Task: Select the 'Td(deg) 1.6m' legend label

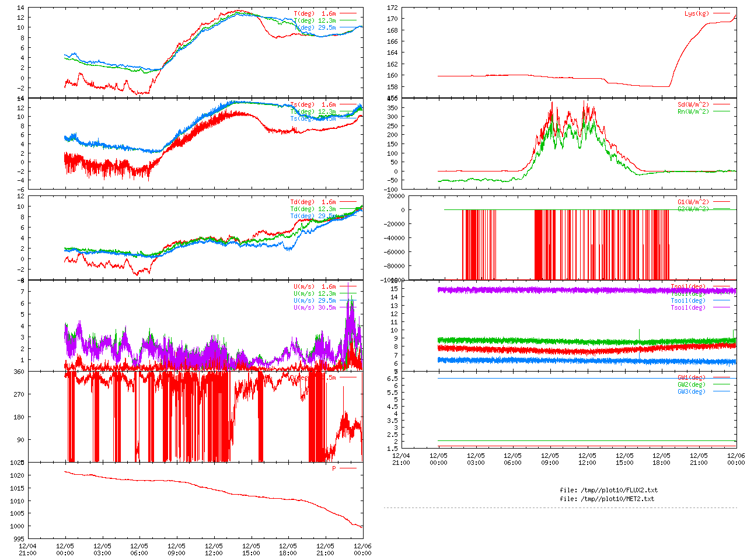Action: click(313, 202)
